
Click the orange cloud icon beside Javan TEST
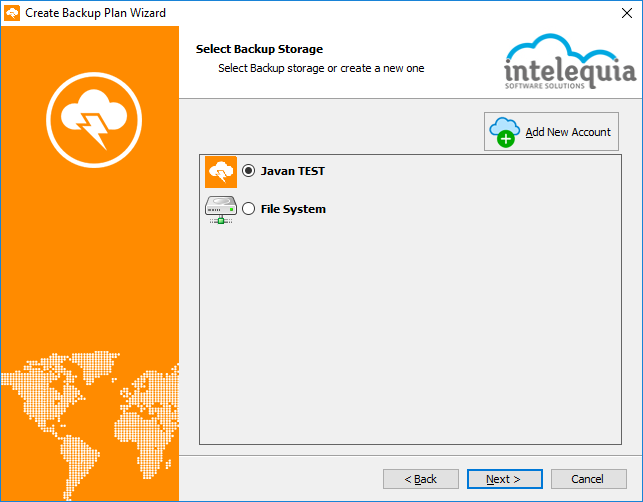(x=221, y=172)
